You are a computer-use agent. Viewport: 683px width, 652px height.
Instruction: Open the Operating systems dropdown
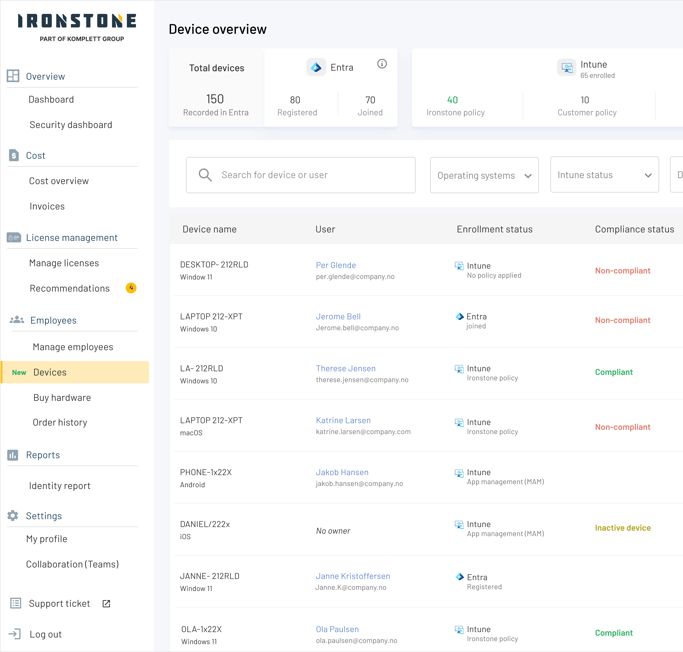point(484,175)
